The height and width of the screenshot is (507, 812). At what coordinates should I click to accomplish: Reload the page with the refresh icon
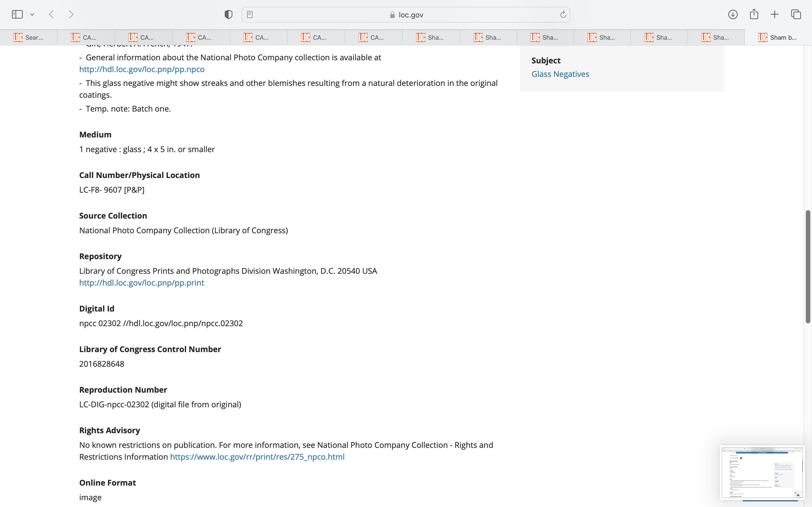(x=563, y=14)
